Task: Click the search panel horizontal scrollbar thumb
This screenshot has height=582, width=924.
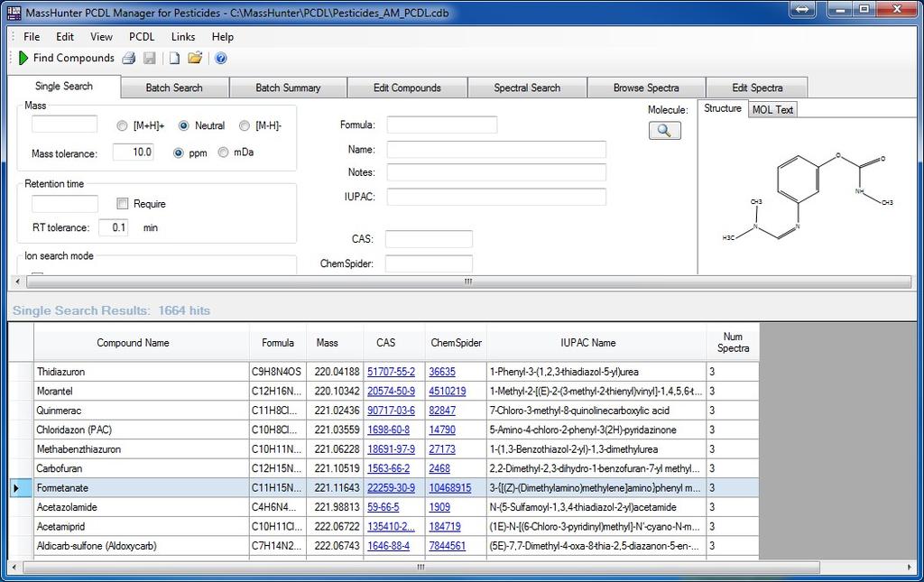Action: tap(468, 282)
